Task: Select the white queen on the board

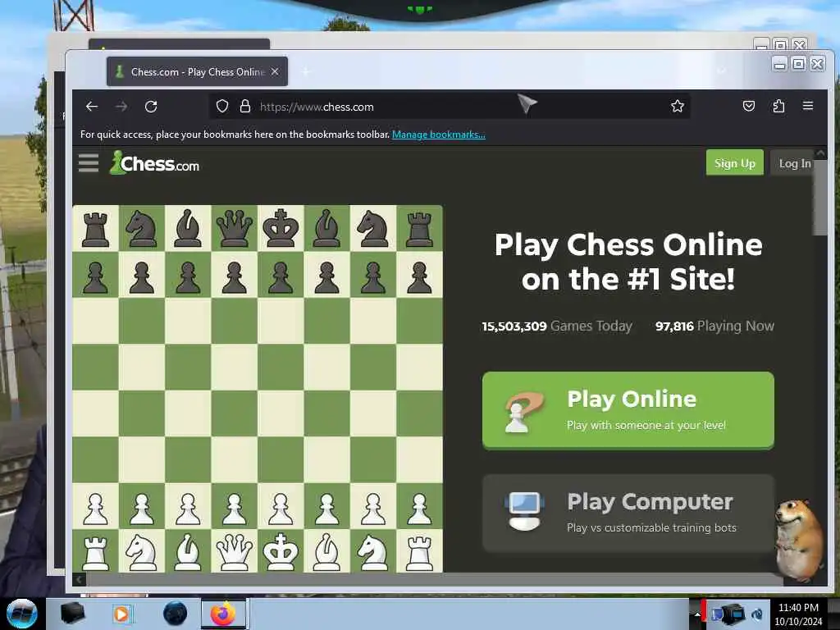Action: click(234, 551)
